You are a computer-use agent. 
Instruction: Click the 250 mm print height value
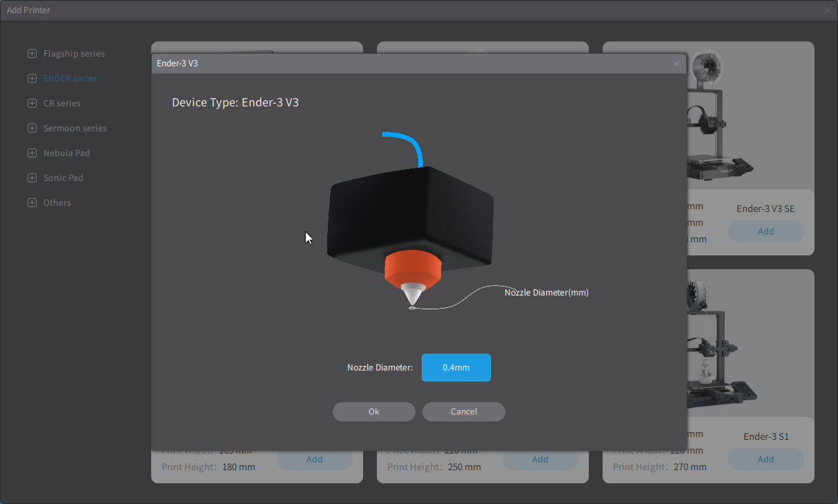pos(465,467)
